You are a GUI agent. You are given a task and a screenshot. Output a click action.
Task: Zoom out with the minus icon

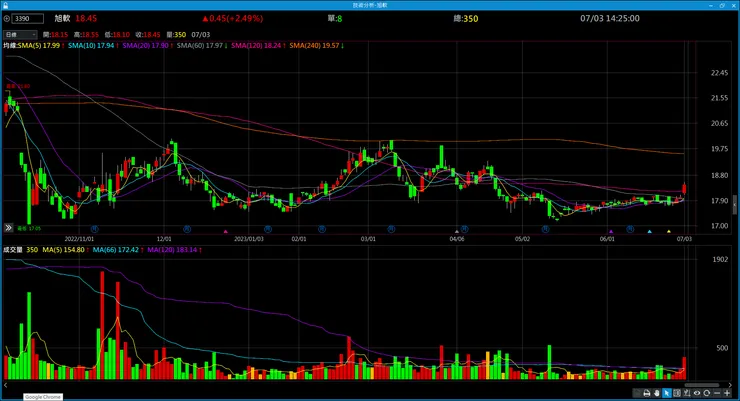tap(717, 393)
